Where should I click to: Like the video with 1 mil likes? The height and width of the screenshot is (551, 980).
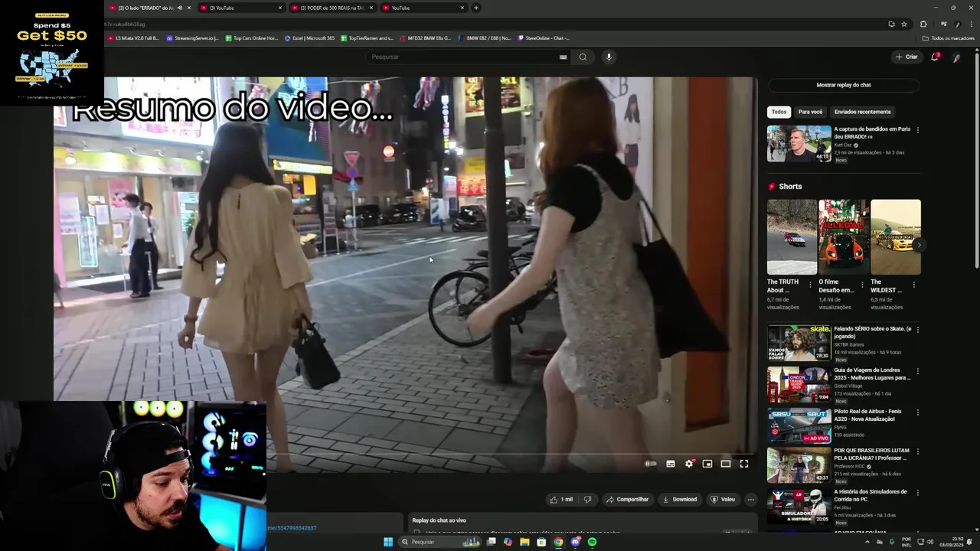560,500
